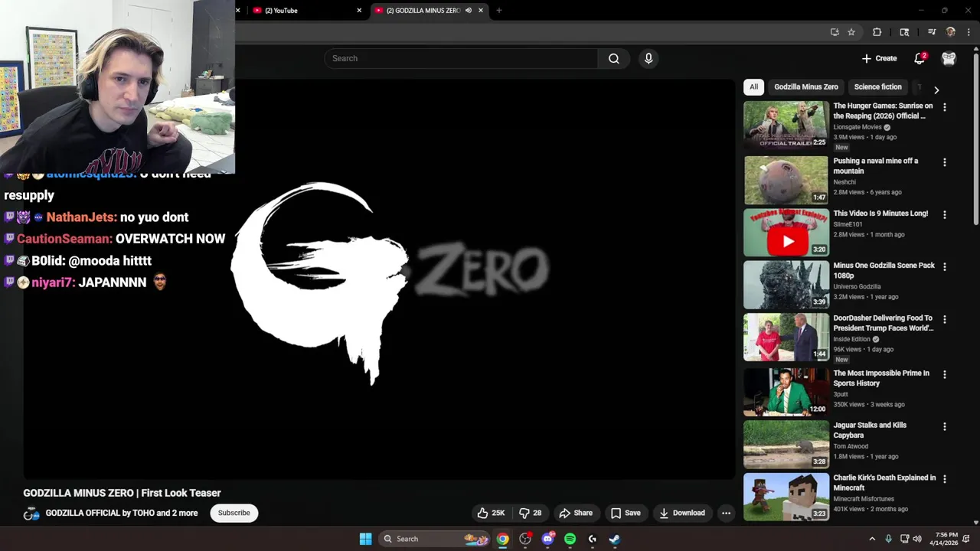Image resolution: width=980 pixels, height=551 pixels.
Task: Open the Chrome extensions puzzle icon
Action: pyautogui.click(x=877, y=32)
